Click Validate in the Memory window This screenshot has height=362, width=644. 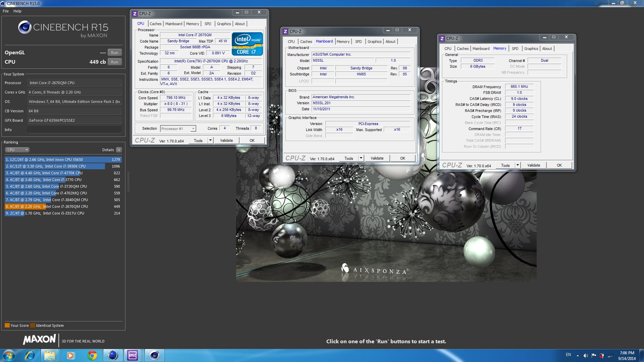(534, 166)
